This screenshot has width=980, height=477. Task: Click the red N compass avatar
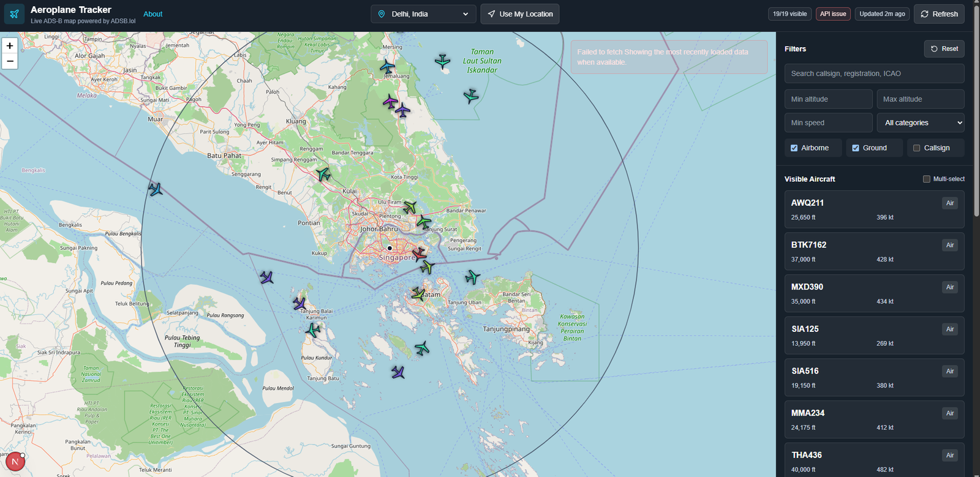click(x=15, y=462)
